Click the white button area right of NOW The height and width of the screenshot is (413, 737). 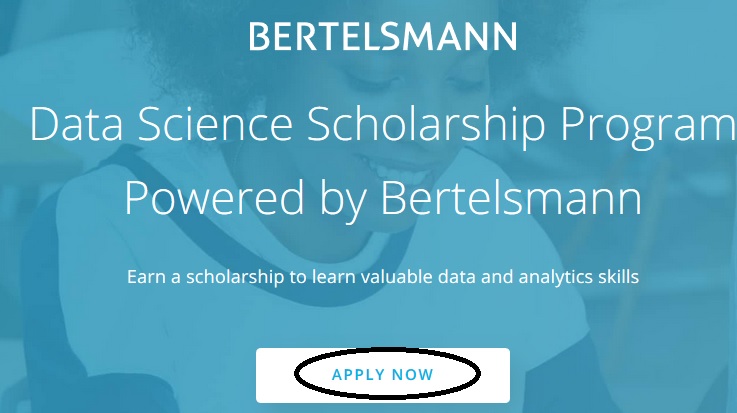495,375
